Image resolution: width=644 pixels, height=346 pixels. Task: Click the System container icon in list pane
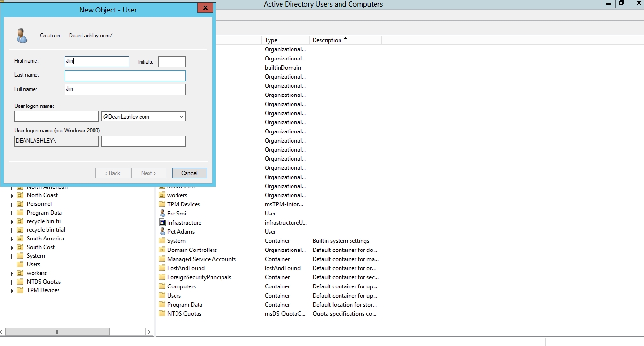tap(162, 241)
